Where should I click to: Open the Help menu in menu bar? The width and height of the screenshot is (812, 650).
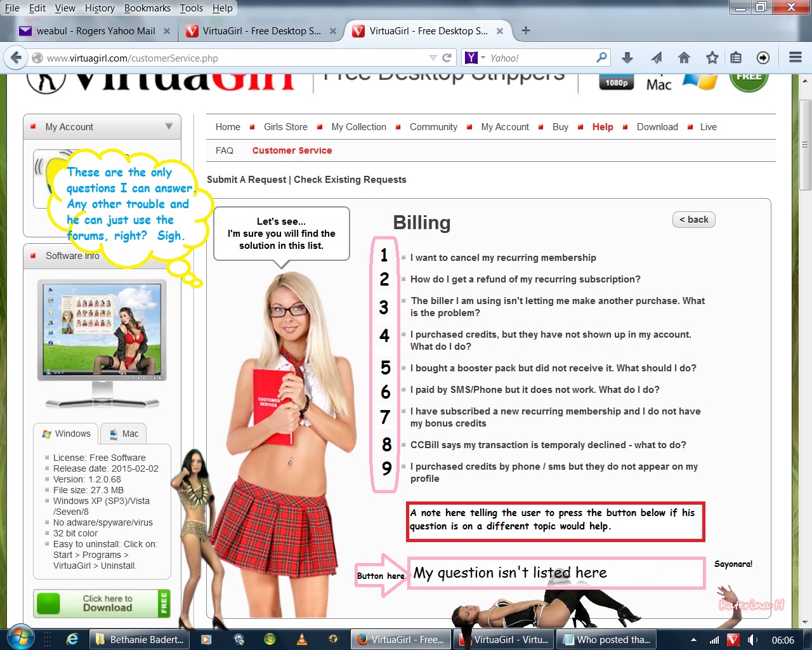223,8
